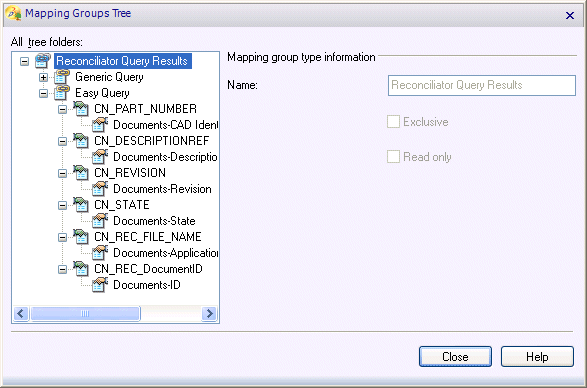Expand the Generic Query node
The image size is (587, 388).
[43, 78]
